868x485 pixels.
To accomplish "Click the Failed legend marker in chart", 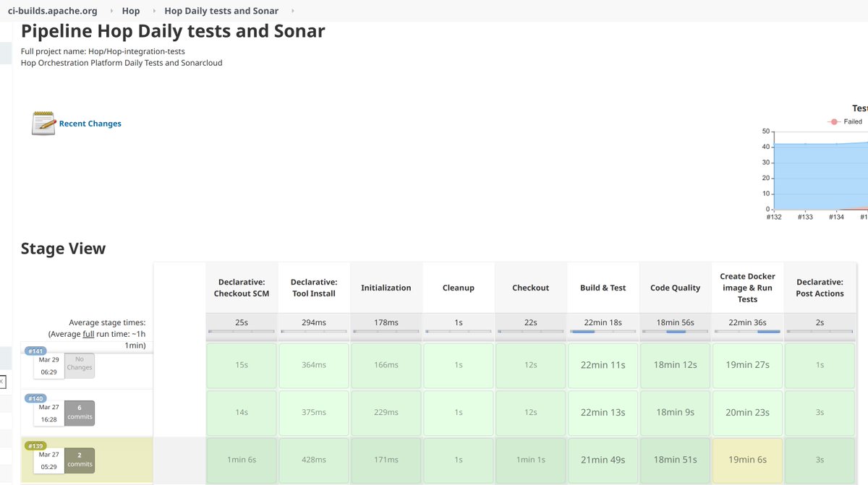I will (834, 122).
